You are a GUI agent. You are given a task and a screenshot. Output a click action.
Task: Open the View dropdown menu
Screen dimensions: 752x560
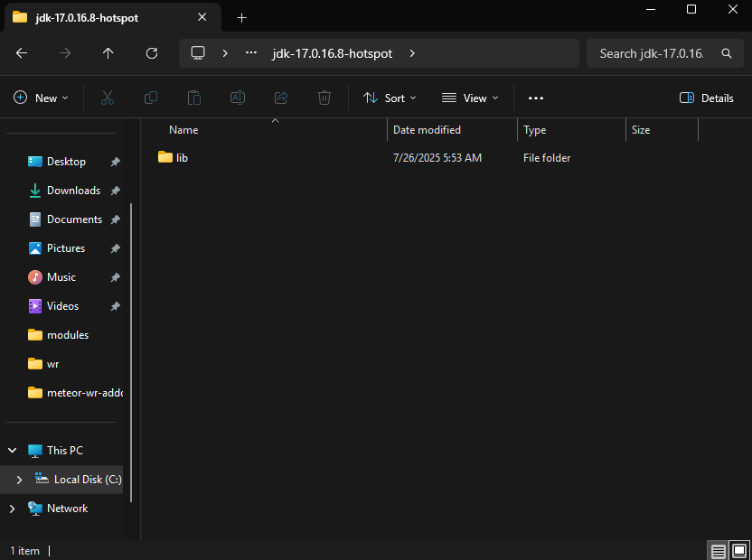(x=470, y=98)
